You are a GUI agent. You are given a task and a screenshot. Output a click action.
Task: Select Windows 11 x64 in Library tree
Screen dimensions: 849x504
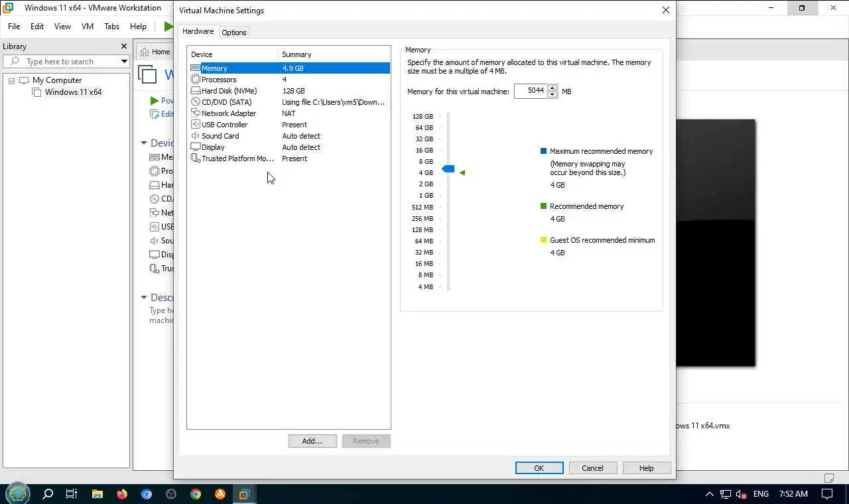73,92
